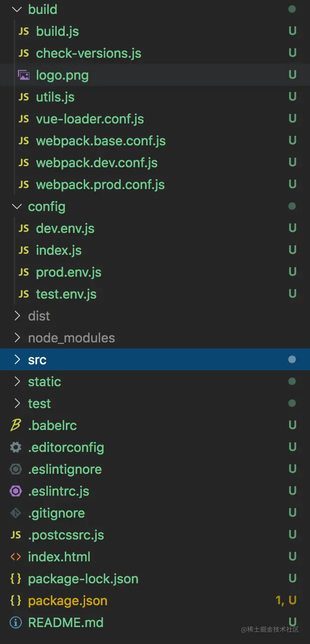
Task: Open check-versions.js in the build folder
Action: click(88, 53)
